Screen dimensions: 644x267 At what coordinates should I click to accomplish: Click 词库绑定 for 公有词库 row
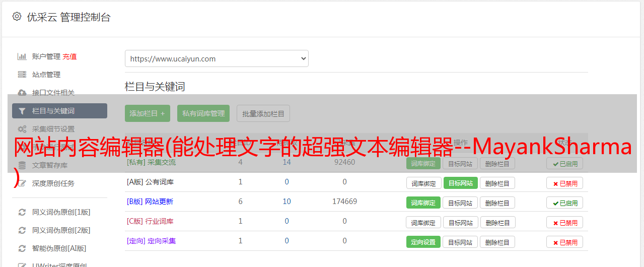click(x=423, y=183)
